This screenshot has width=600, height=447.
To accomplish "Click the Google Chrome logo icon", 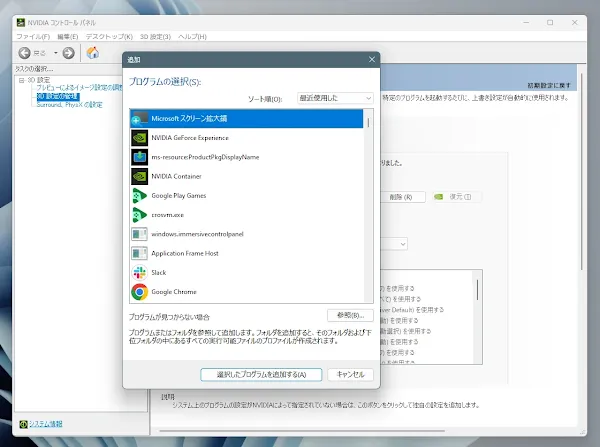I will [139, 292].
